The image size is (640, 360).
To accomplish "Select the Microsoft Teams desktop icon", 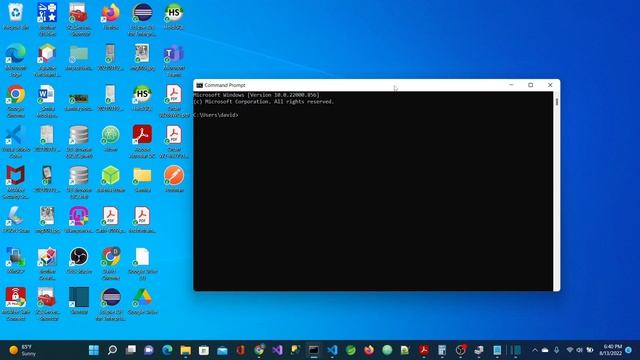I will coord(174,60).
